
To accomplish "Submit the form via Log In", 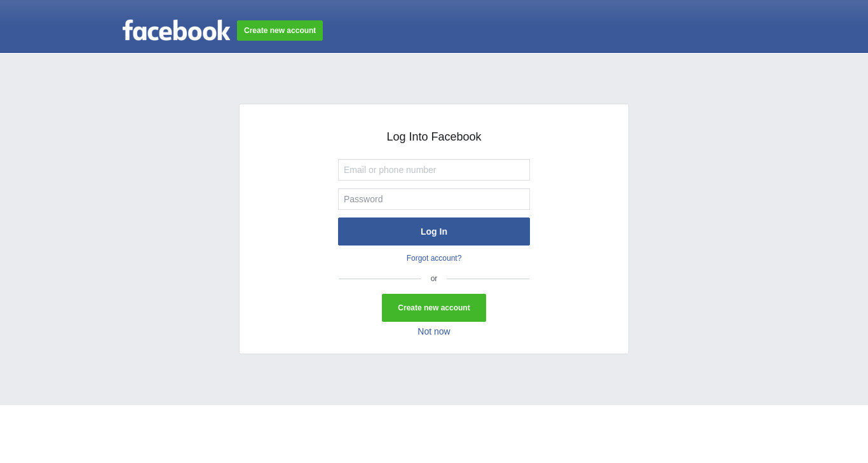I will (x=434, y=231).
